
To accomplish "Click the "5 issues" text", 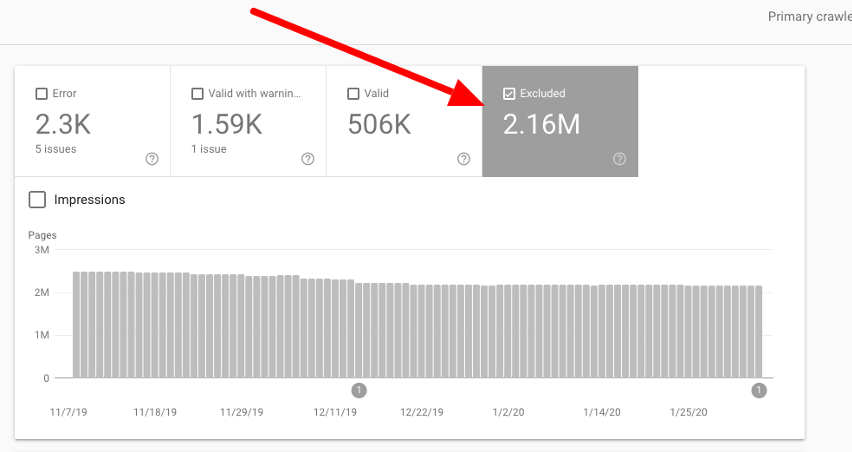I will tap(55, 149).
